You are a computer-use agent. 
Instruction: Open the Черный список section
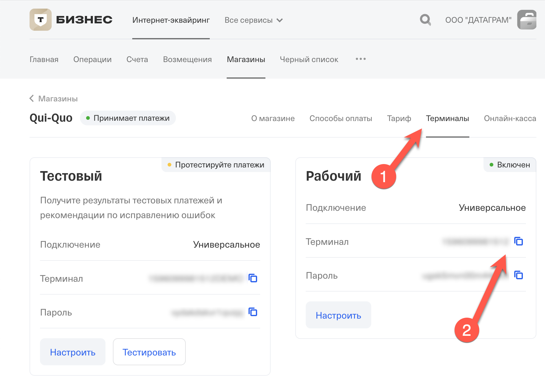click(x=309, y=60)
